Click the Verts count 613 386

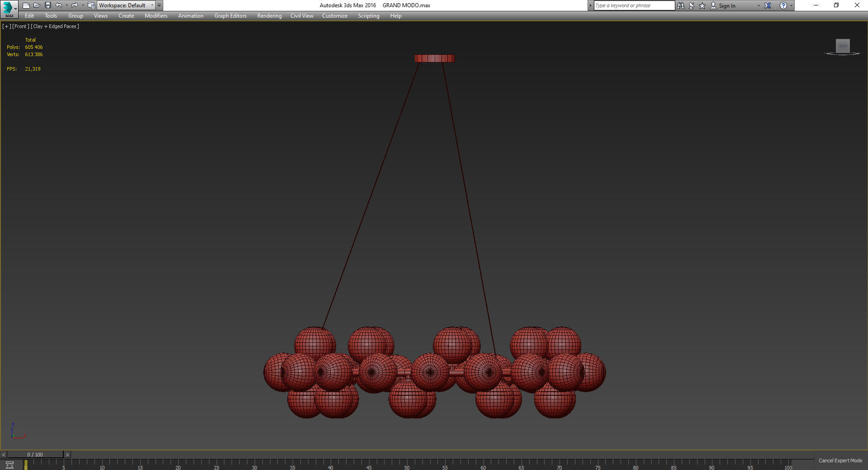(x=34, y=54)
